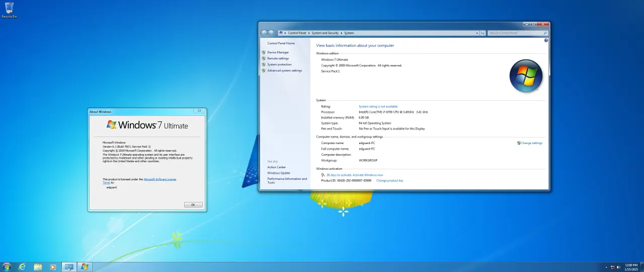Open Windows Media Player taskbar icon
The image size is (644, 272).
tap(53, 267)
